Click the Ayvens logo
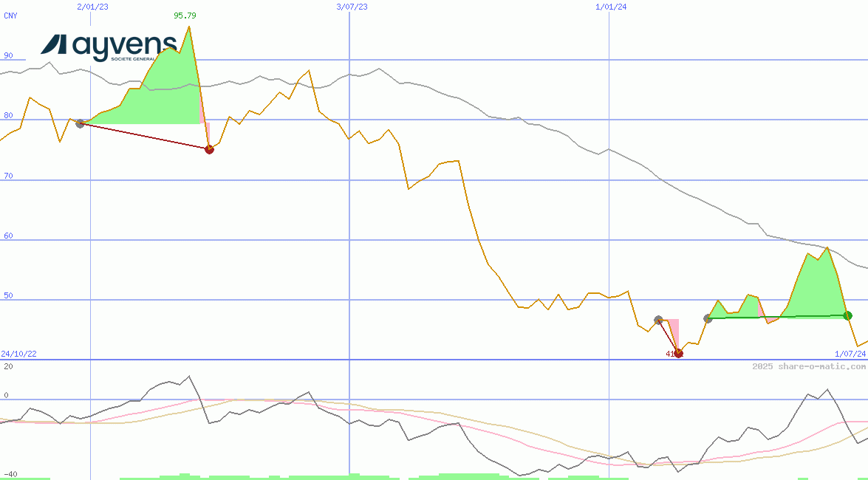Viewport: 868px width, 480px height. (108, 47)
